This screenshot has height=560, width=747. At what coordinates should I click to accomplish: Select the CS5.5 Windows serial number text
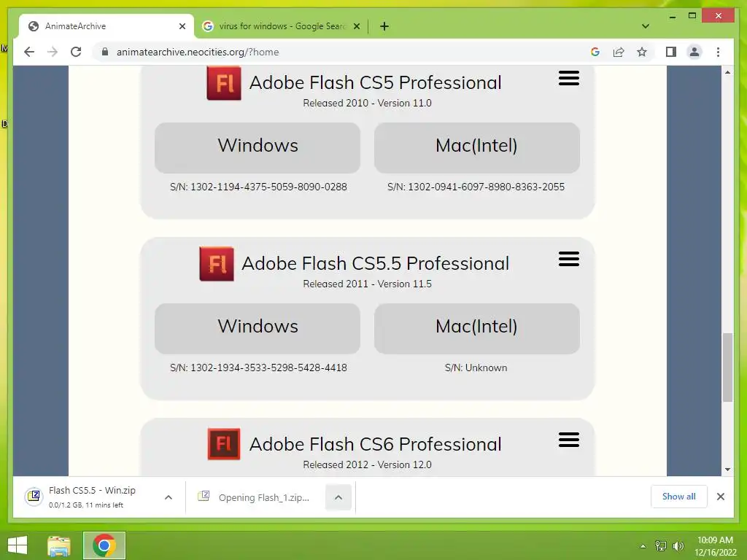pos(258,367)
